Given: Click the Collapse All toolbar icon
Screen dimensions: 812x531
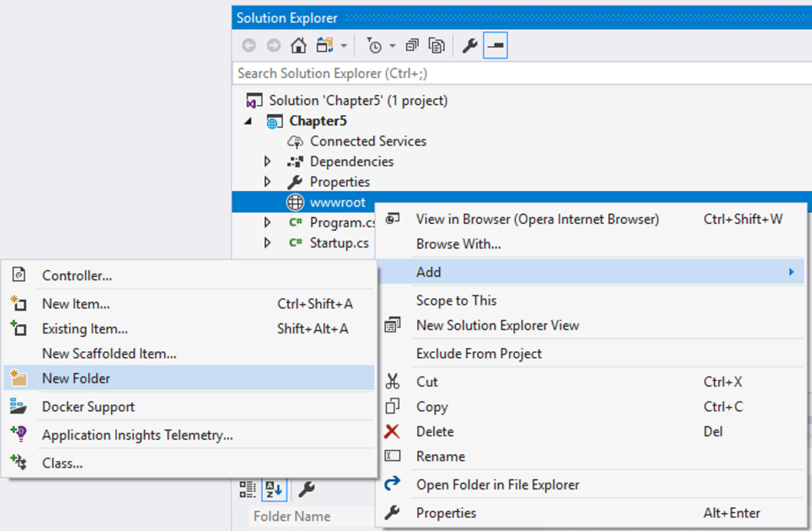Looking at the screenshot, I should (x=412, y=45).
